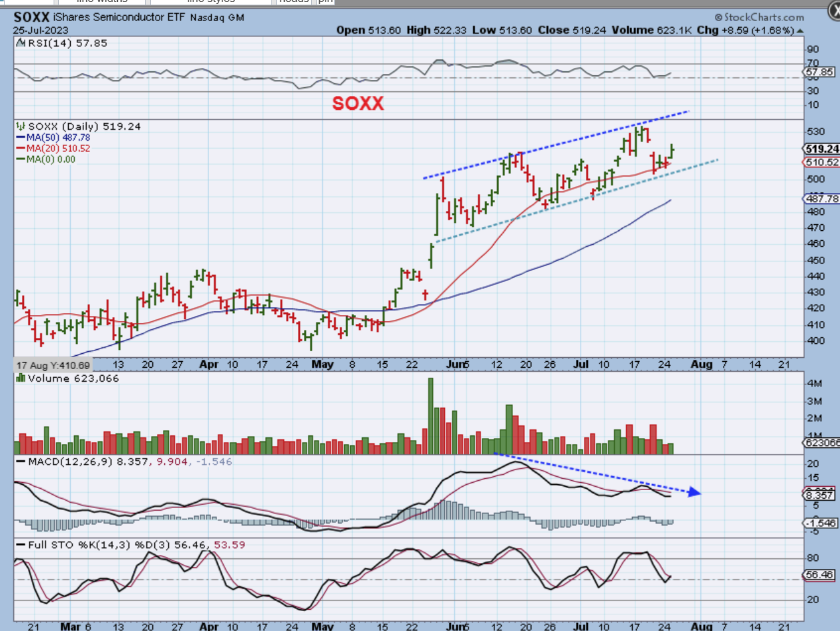Click the -1.546 histogram tag on right axis

pyautogui.click(x=821, y=523)
